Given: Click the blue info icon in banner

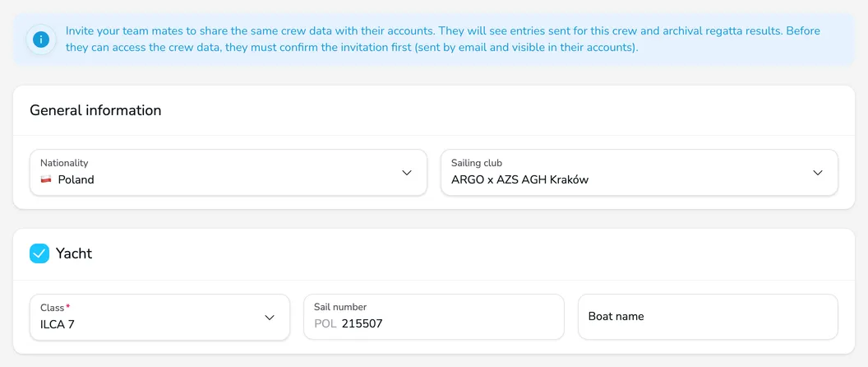Looking at the screenshot, I should pos(41,39).
